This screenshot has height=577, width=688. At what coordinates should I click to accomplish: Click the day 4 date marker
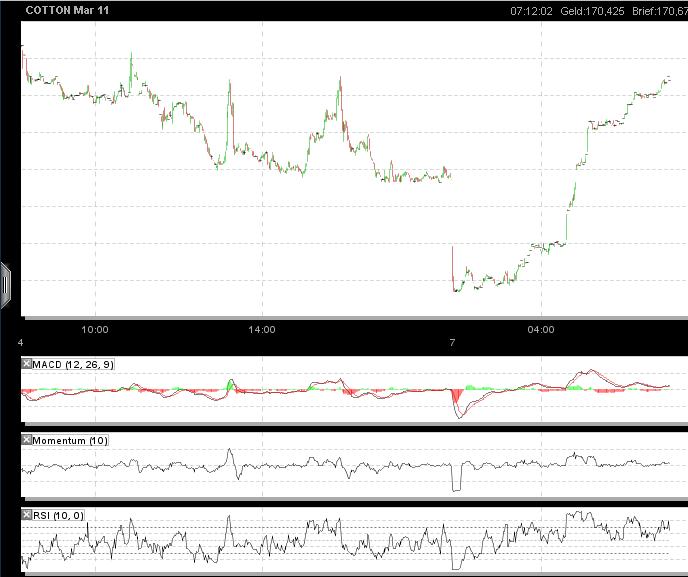pyautogui.click(x=20, y=342)
